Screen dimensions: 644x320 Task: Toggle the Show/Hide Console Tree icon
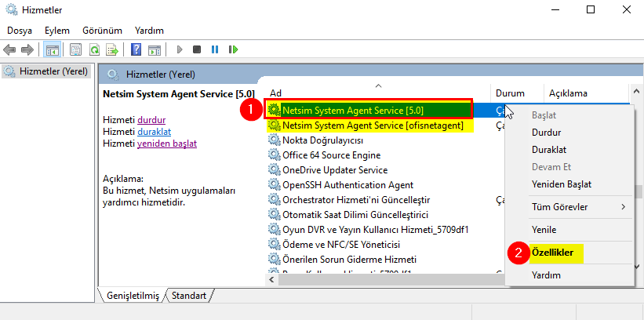coord(53,50)
